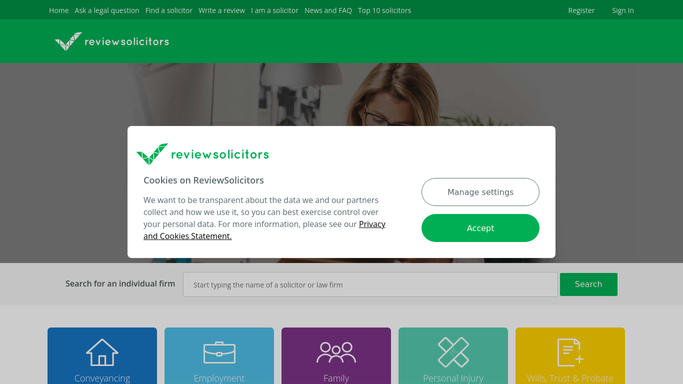View Top 10 solicitors
This screenshot has width=683, height=384.
tap(384, 10)
